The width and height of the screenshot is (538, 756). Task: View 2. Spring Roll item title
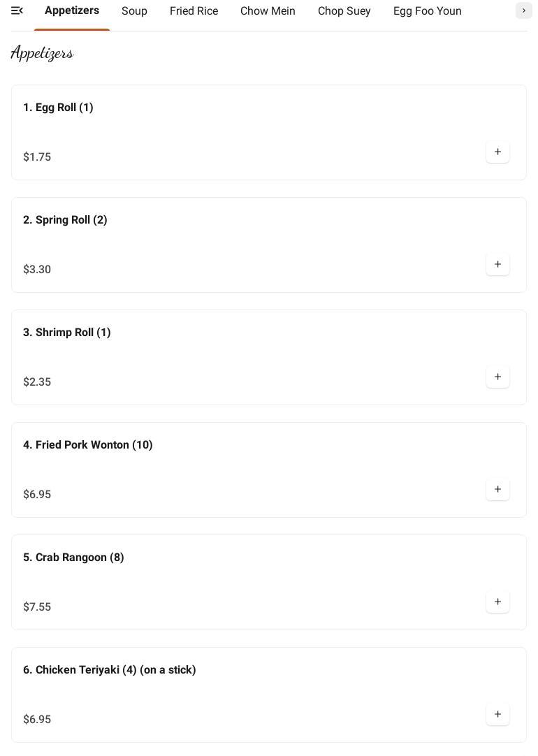(65, 220)
